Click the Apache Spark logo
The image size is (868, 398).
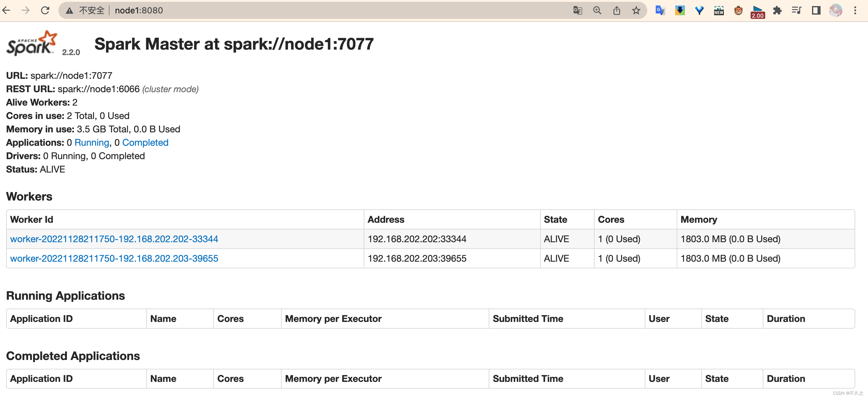(32, 44)
